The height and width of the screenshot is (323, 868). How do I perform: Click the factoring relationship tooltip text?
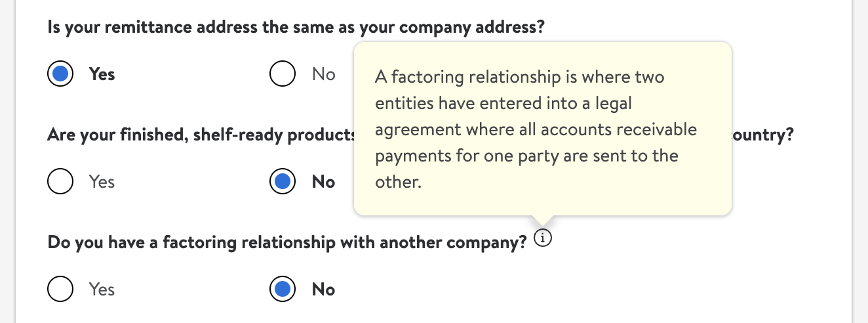[x=536, y=129]
